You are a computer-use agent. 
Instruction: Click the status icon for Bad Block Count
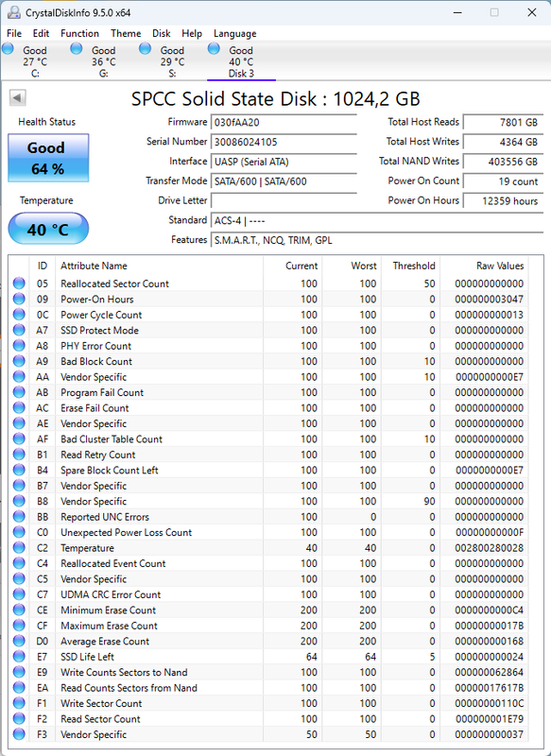click(19, 361)
